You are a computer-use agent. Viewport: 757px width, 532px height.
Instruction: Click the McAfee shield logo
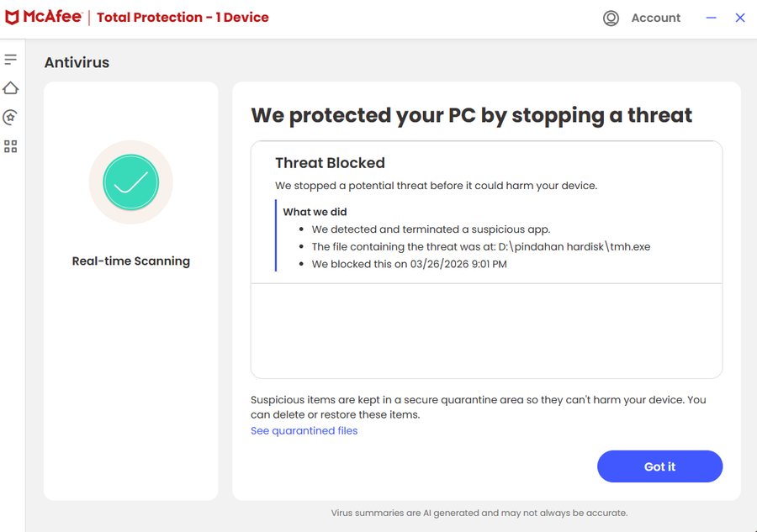point(13,18)
